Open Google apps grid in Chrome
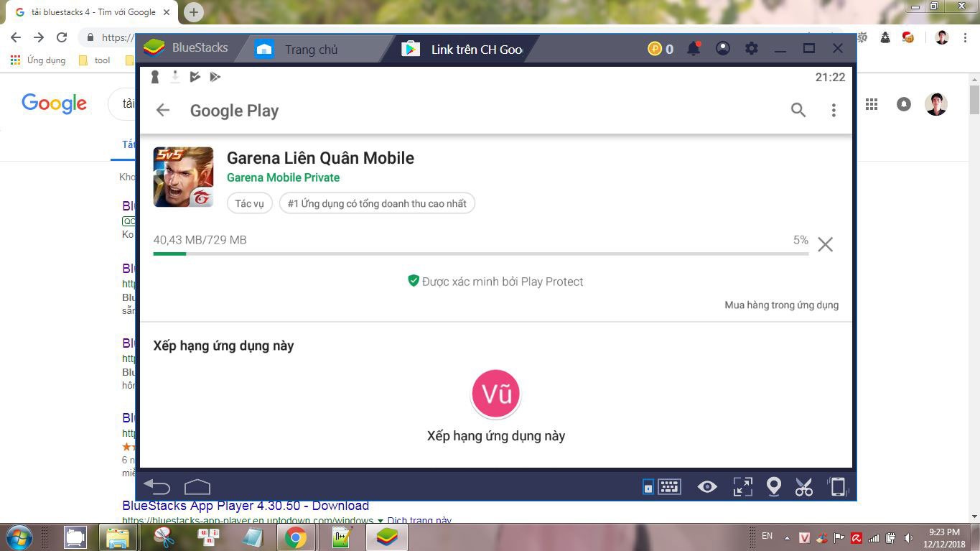This screenshot has width=980, height=551. [872, 104]
